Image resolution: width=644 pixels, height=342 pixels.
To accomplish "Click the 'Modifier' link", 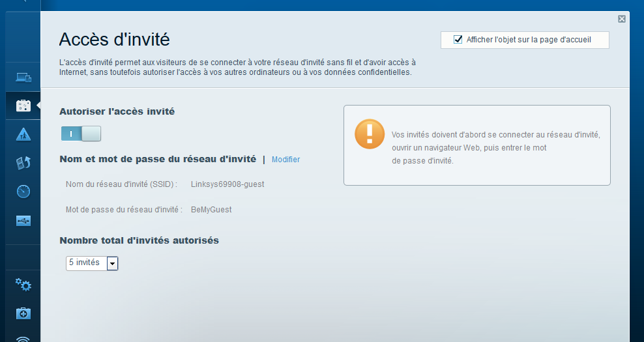I will (285, 160).
